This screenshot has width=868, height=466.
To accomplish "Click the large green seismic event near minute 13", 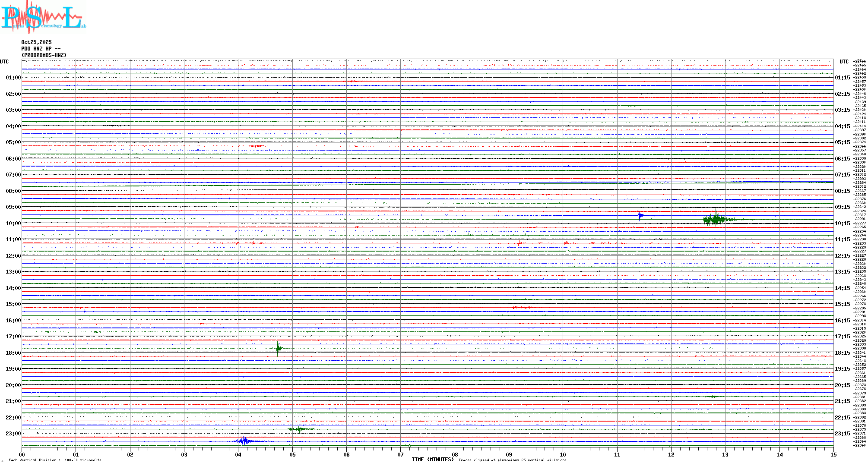I will [716, 219].
